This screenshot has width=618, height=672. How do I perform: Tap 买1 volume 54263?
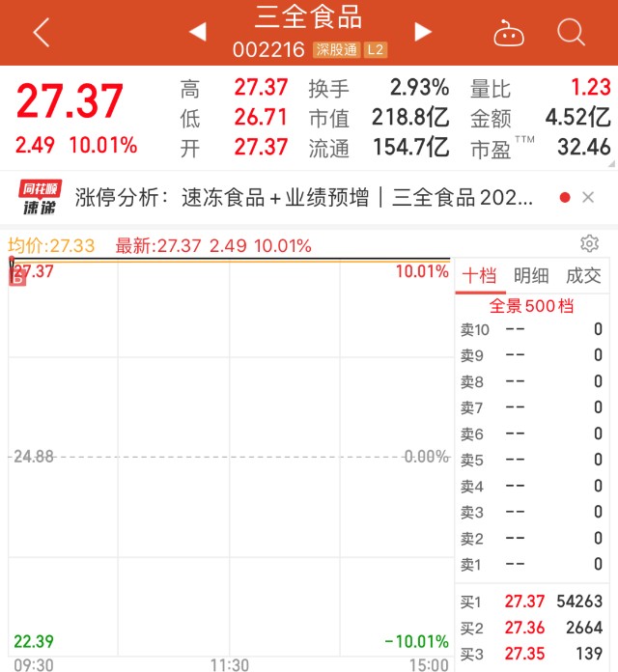[x=579, y=602]
